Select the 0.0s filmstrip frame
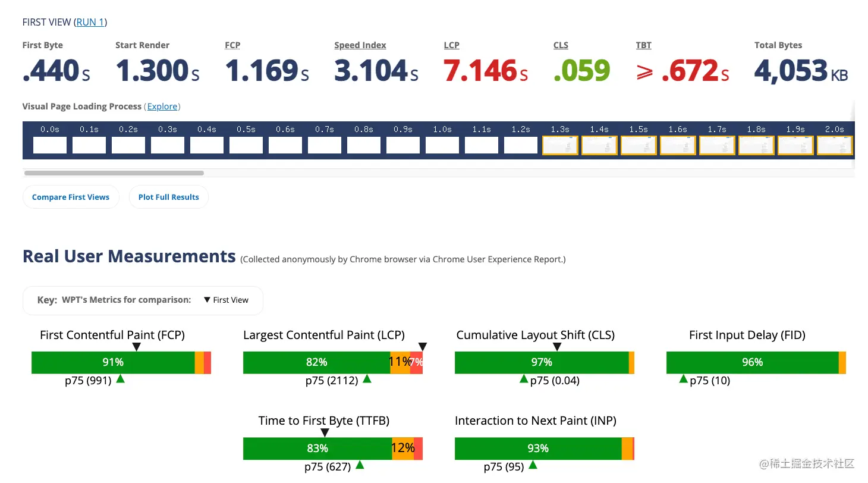The image size is (868, 483). point(50,145)
